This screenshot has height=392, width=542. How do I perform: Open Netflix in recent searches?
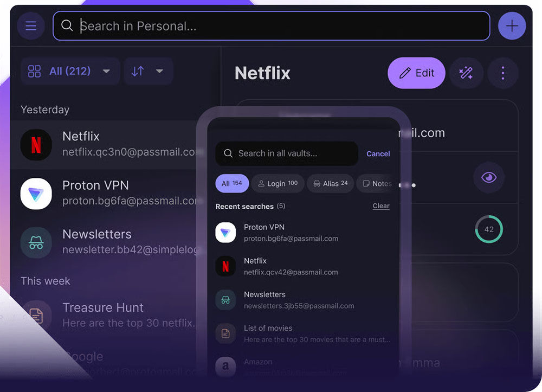pyautogui.click(x=303, y=266)
